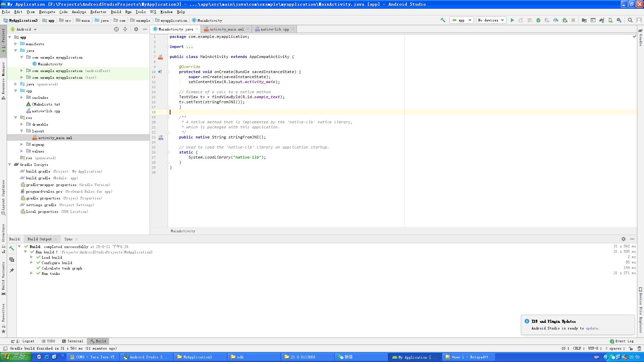Open the Profiler gauge icon
The width and height of the screenshot is (644, 362).
[x=556, y=20]
